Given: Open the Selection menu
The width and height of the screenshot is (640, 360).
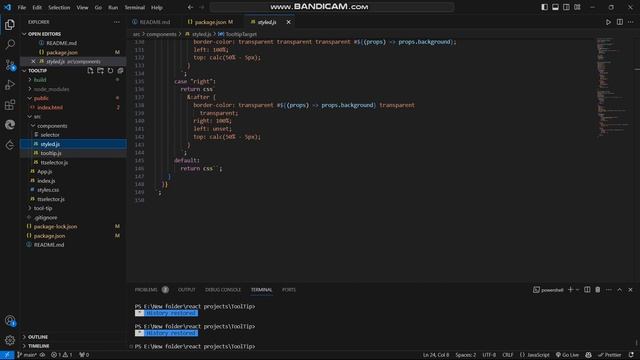Looking at the screenshot, I should pos(59,7).
